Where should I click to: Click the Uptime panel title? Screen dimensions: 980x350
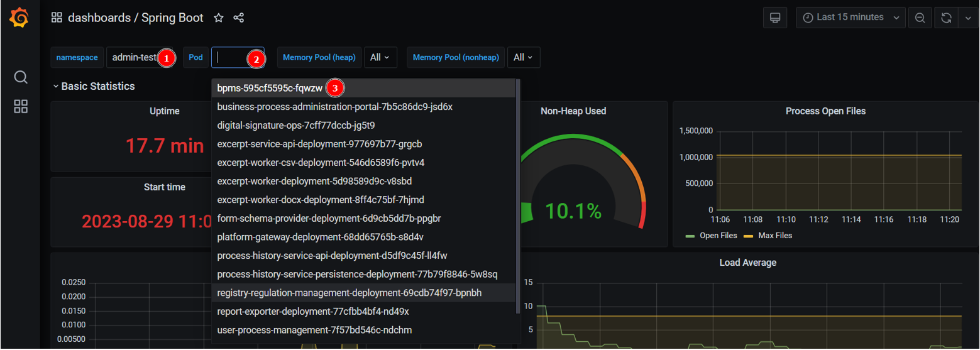point(165,111)
